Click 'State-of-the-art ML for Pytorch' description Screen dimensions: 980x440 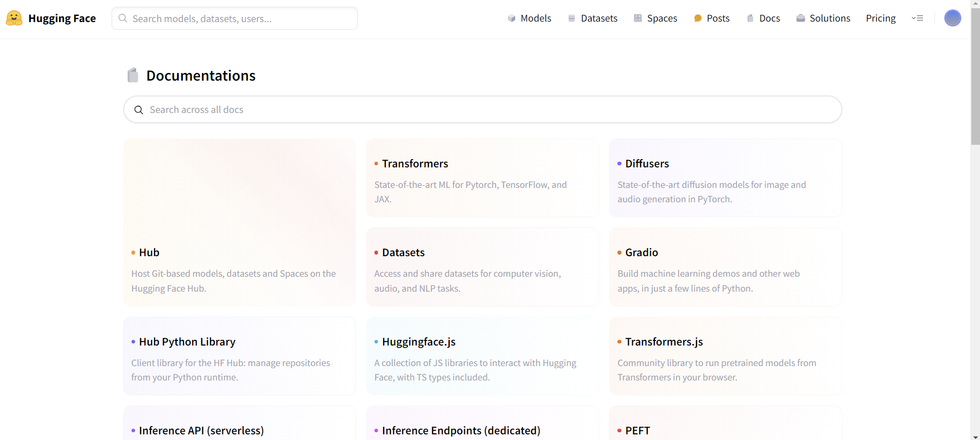[470, 192]
